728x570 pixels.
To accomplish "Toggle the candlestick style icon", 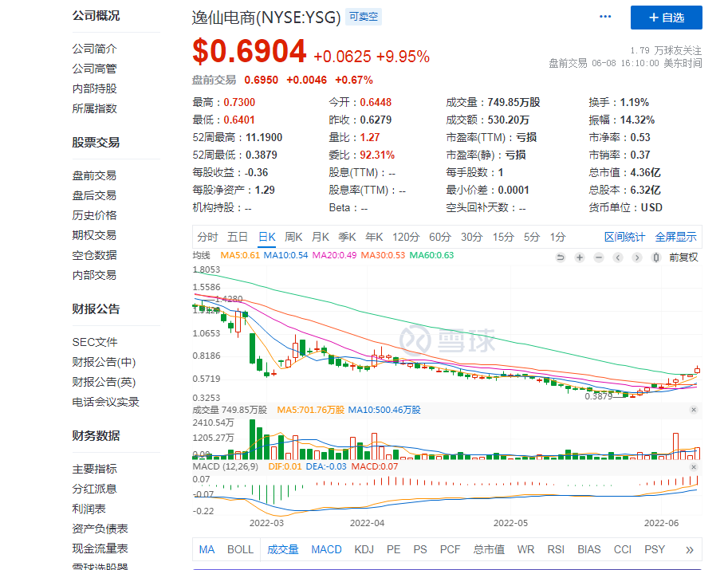I will pyautogui.click(x=656, y=257).
